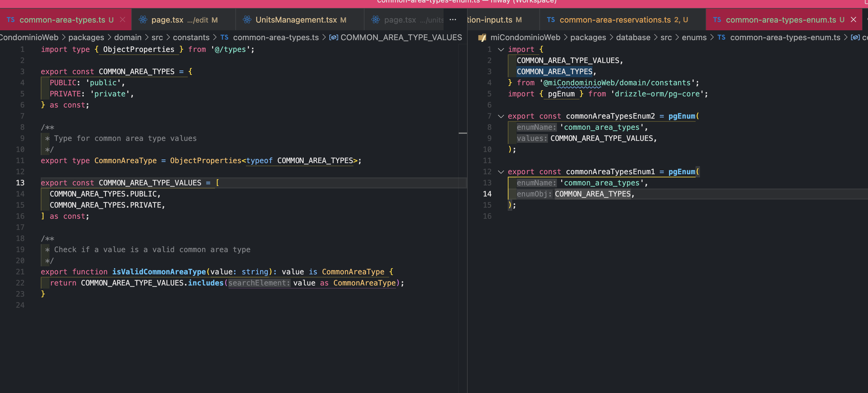Click React icon on UnitsManagement.tsx tab

[247, 19]
